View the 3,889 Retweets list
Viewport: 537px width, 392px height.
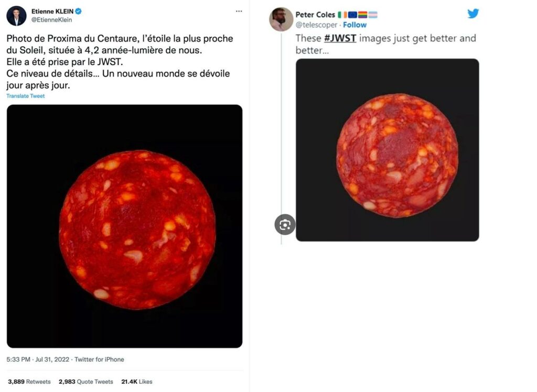[29, 382]
